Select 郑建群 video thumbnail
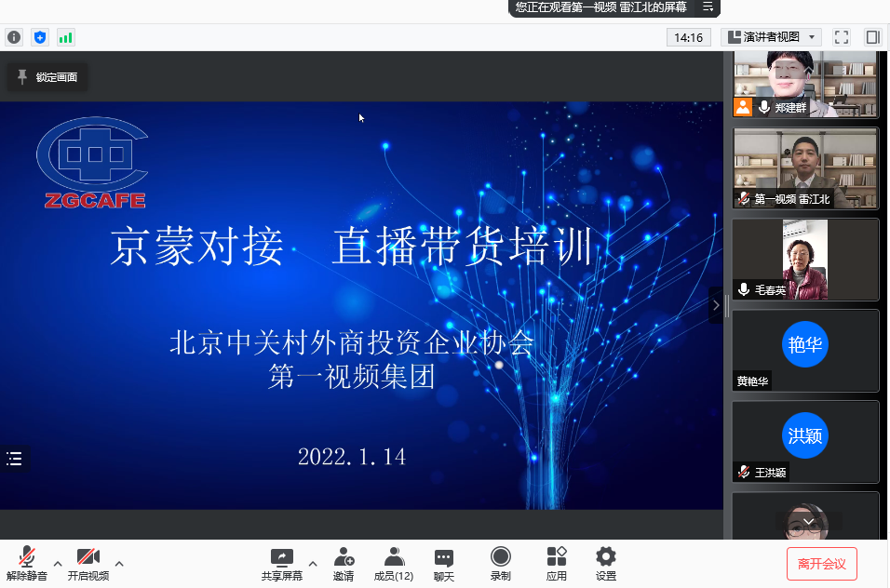Viewport: 890px width, 588px height. [x=805, y=84]
